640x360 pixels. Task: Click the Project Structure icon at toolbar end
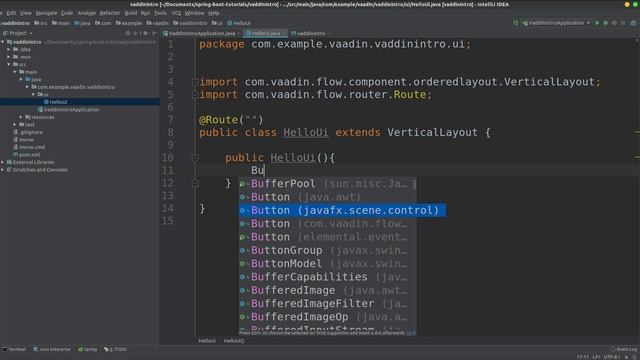click(x=633, y=23)
